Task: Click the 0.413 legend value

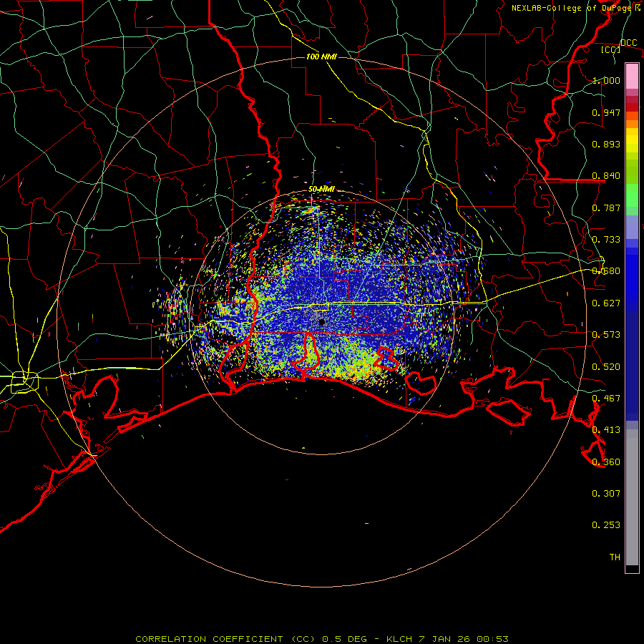Action: pyautogui.click(x=606, y=430)
